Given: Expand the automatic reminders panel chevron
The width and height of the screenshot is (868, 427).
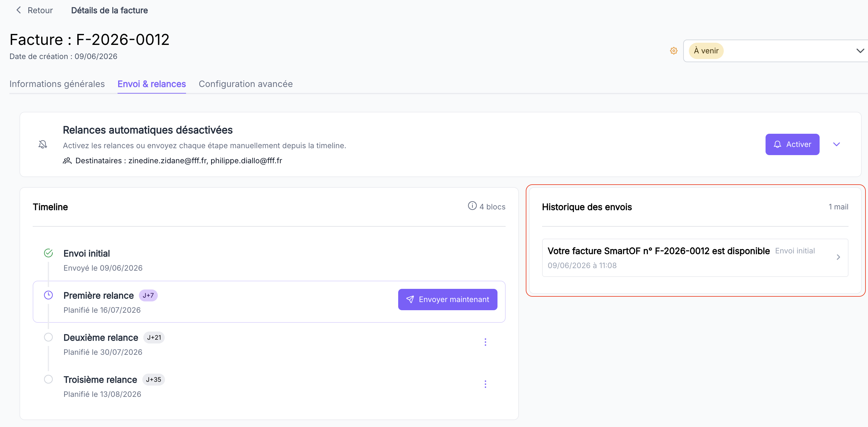Looking at the screenshot, I should (837, 144).
